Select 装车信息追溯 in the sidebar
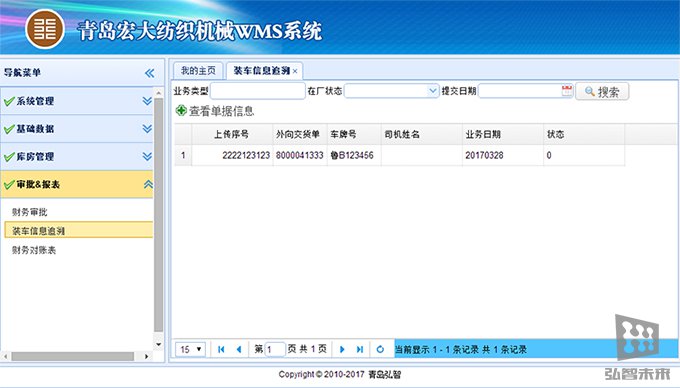The width and height of the screenshot is (680, 388). [x=78, y=231]
